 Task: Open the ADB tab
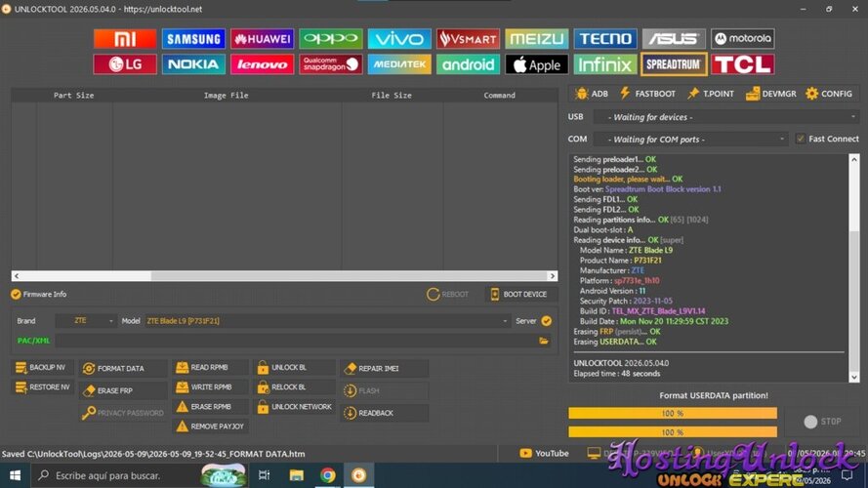(592, 94)
